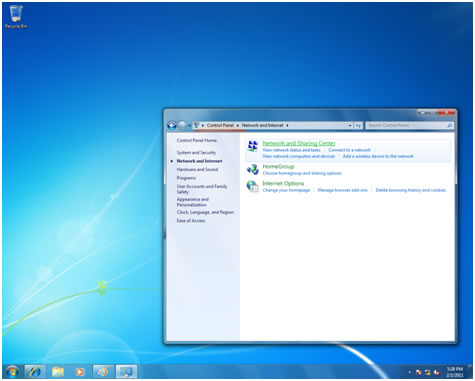Open the Network and Sharing Center icon
This screenshot has width=475, height=381.
pyautogui.click(x=253, y=146)
